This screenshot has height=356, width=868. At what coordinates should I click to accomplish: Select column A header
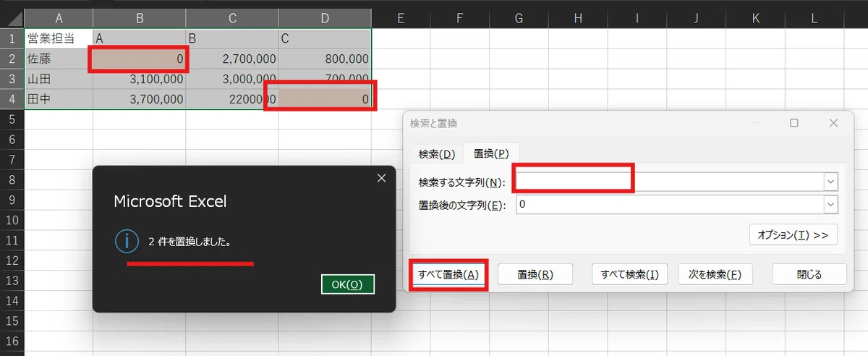(x=59, y=18)
